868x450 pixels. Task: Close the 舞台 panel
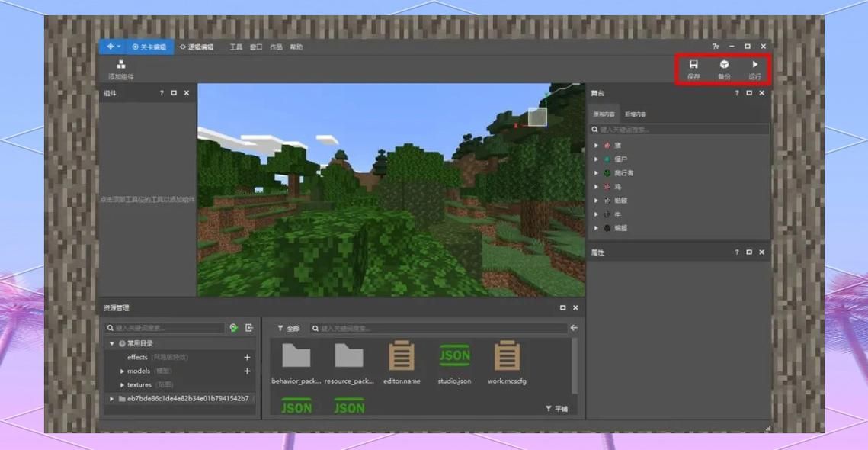click(762, 93)
